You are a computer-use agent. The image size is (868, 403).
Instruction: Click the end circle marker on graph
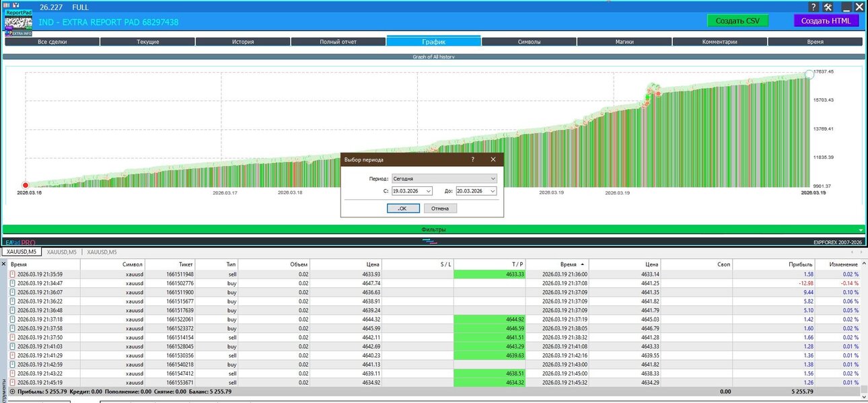point(809,75)
